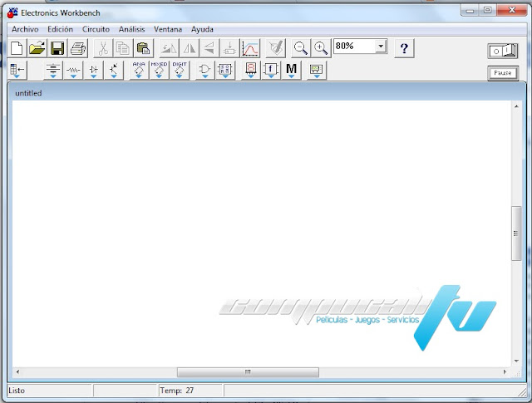This screenshot has height=403, width=532.
Task: Click the horizontal scrollbar thumb
Action: click(x=248, y=371)
